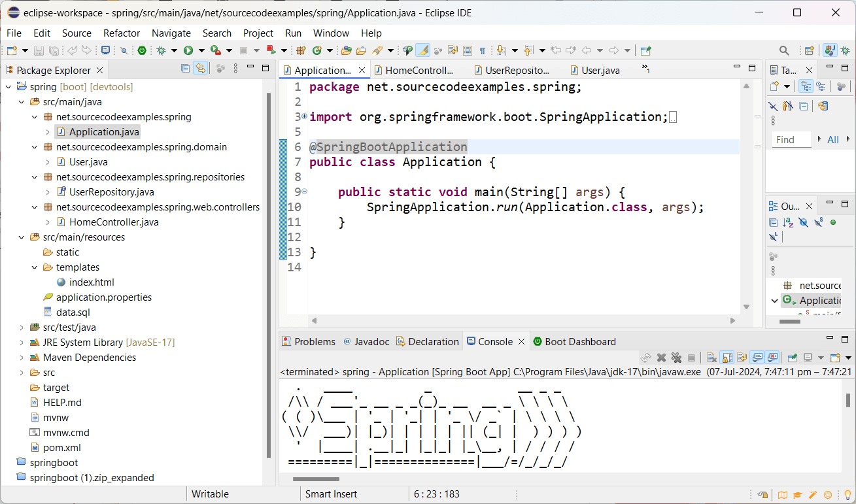856x504 pixels.
Task: Switch to the User.java editor tab
Action: coord(594,70)
